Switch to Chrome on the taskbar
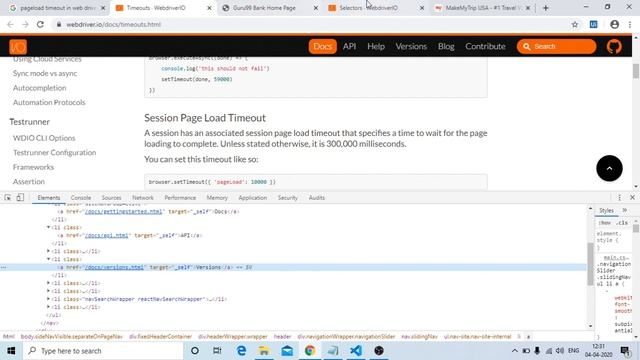640x360 pixels. (x=310, y=351)
